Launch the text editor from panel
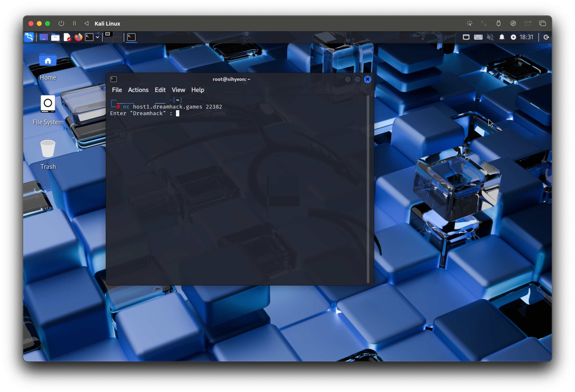 click(x=67, y=37)
